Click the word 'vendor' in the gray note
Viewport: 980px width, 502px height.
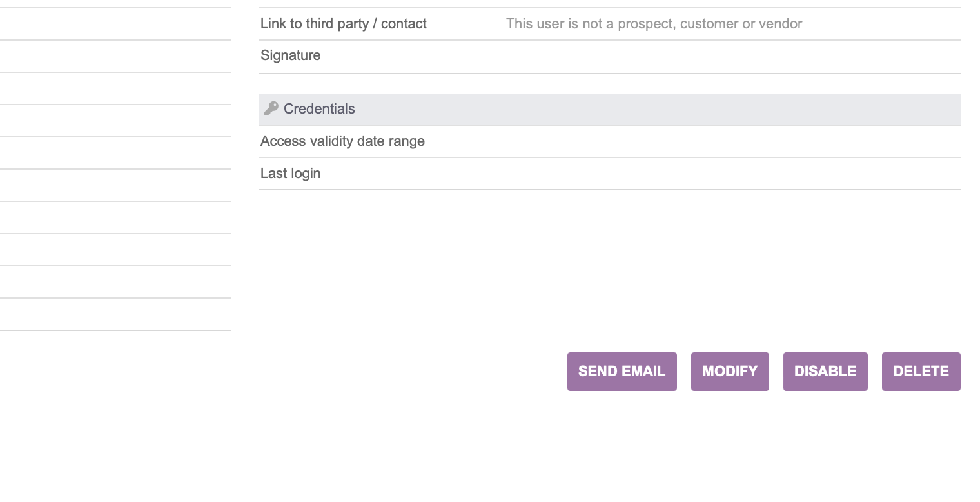[781, 24]
